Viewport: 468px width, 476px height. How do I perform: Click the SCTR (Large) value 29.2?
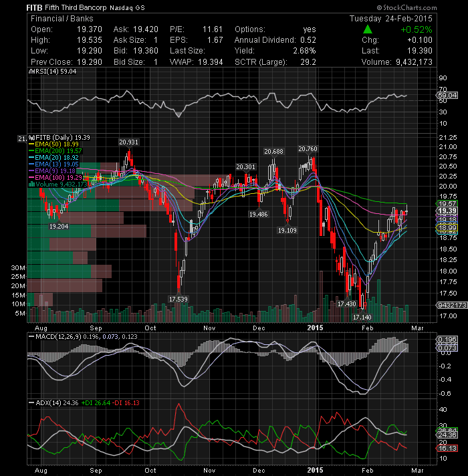click(308, 62)
